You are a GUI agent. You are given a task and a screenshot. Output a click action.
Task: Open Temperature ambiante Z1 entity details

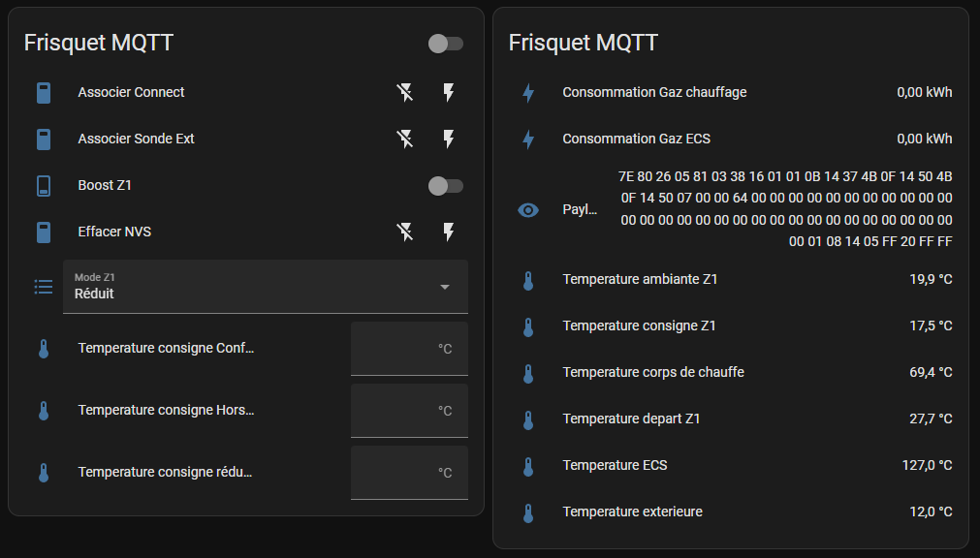coord(641,280)
